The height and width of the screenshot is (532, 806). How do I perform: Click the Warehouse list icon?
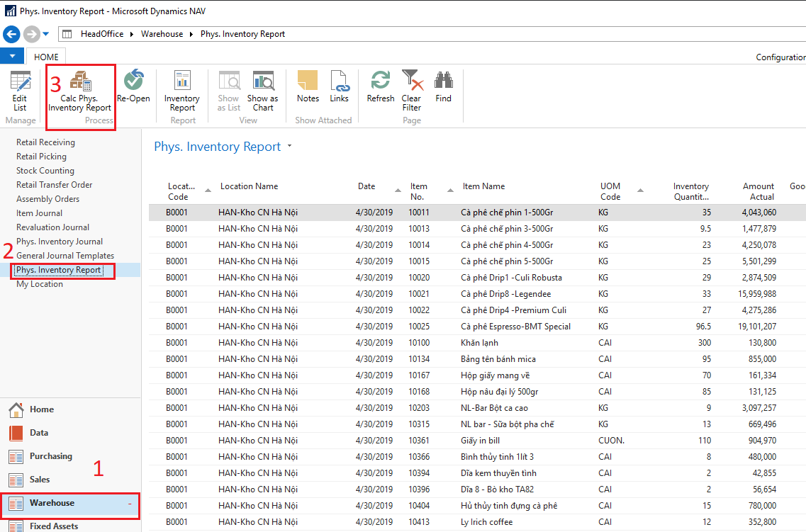[x=16, y=504]
